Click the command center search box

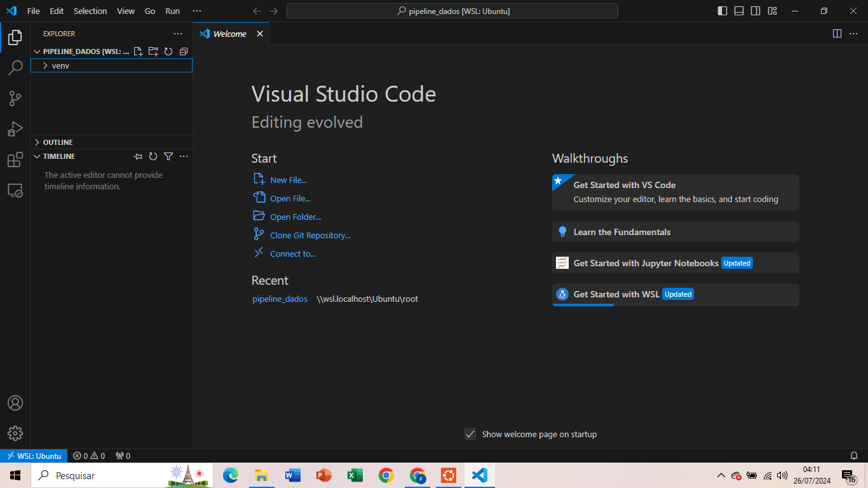click(452, 11)
